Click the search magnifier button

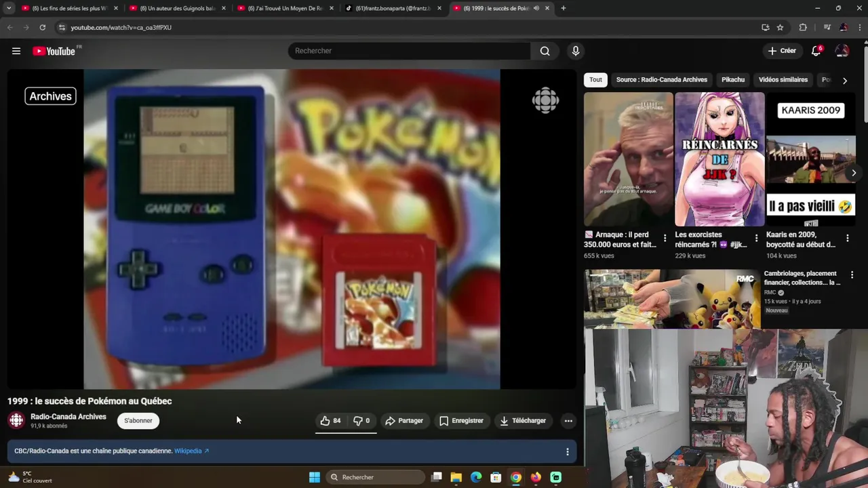545,51
